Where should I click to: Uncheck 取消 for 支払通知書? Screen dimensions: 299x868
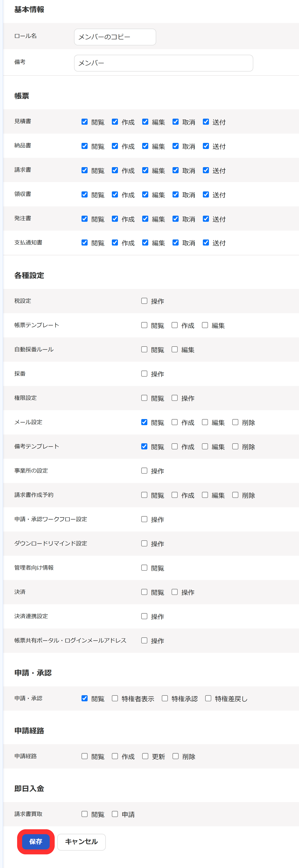coord(176,243)
